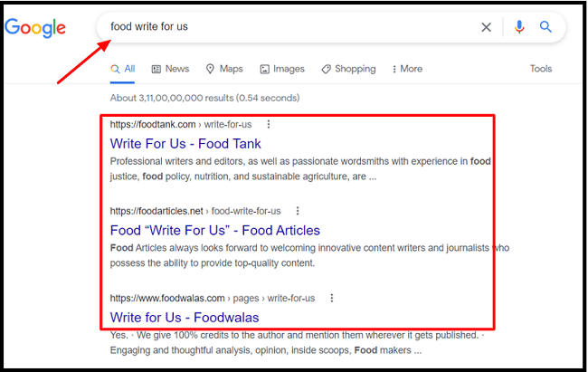Open the Maps tab
Viewport: 588px width, 372px height.
[224, 69]
